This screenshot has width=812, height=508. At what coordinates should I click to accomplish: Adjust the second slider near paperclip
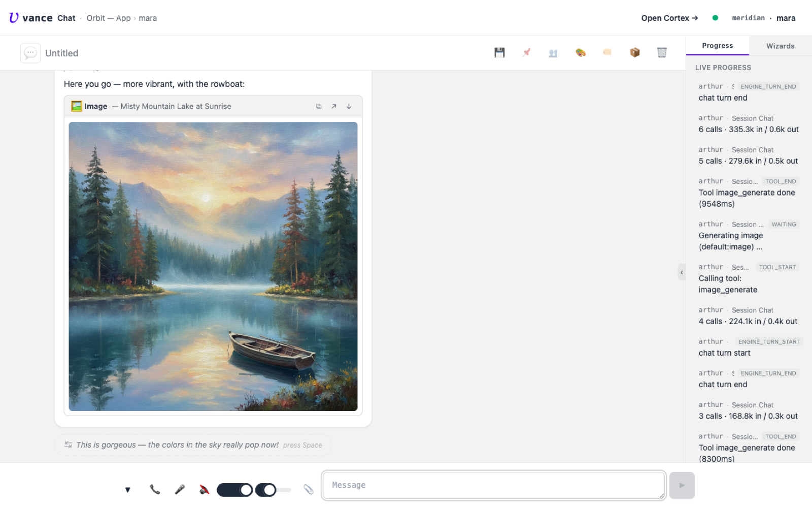point(273,490)
